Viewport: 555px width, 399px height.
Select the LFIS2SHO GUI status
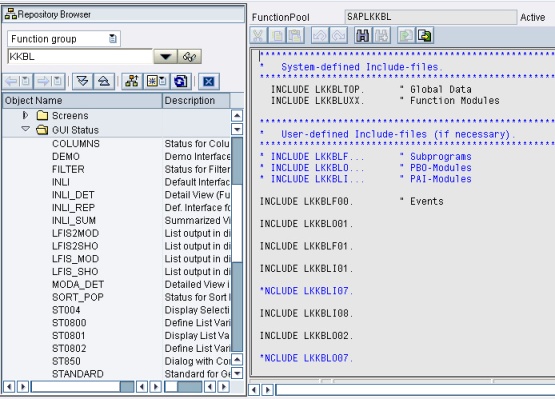pyautogui.click(x=75, y=246)
